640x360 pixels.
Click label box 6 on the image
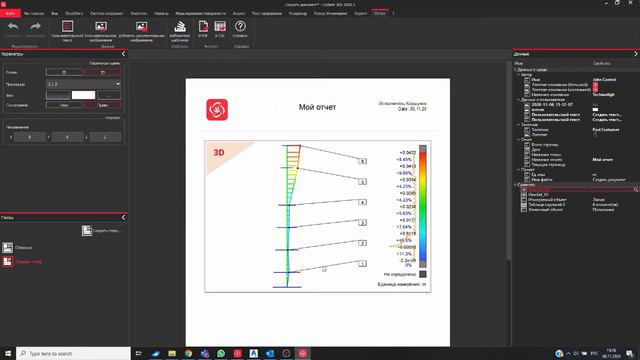point(362,161)
